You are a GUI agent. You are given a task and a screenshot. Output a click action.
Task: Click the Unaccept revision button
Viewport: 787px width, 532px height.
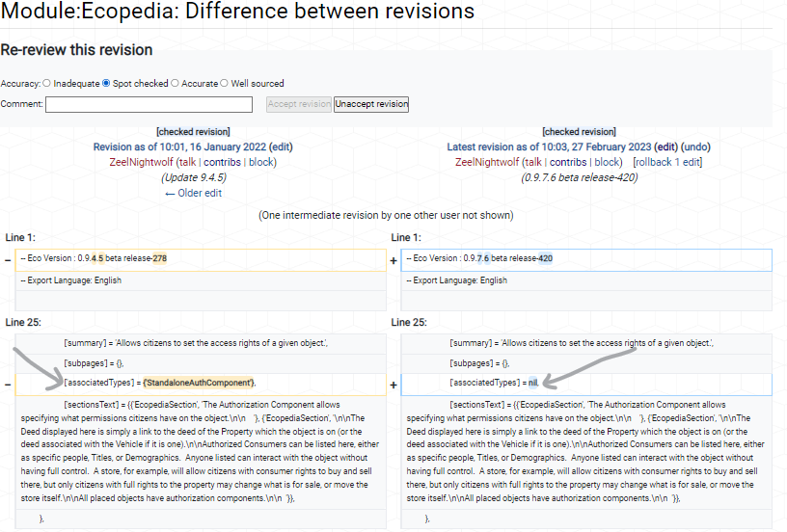(371, 104)
